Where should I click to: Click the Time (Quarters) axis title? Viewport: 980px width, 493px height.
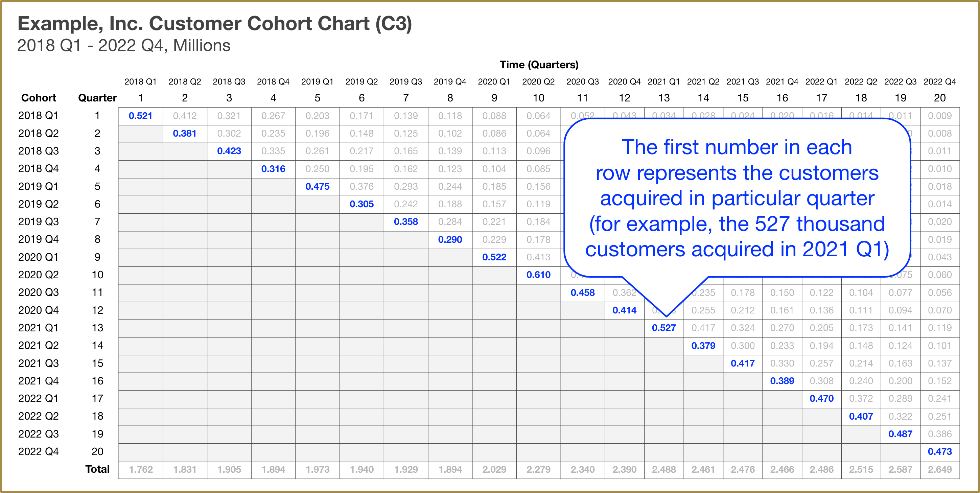pyautogui.click(x=539, y=65)
